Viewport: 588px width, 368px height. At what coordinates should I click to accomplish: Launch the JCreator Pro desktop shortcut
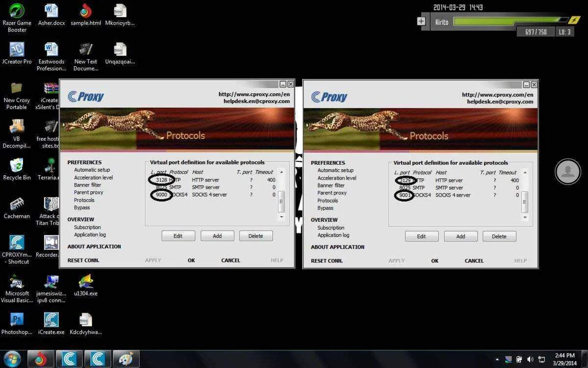[x=17, y=53]
